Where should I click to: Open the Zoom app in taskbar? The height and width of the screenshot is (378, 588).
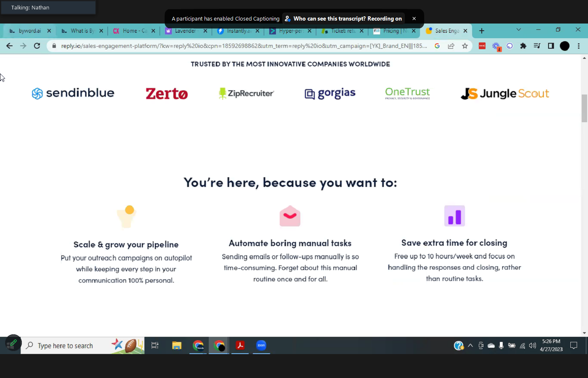click(x=261, y=346)
